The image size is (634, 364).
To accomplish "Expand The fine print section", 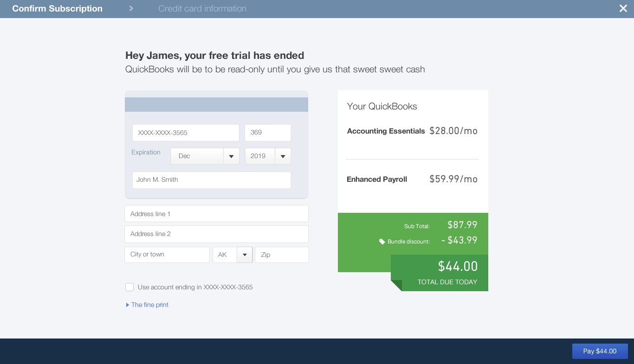I will point(147,305).
